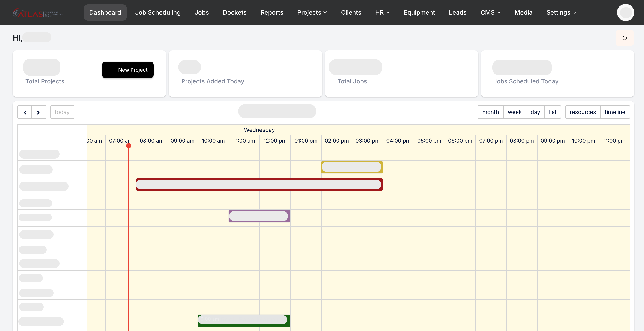Screen dimensions: 644x331
Task: Click the New Project button
Action: click(128, 70)
